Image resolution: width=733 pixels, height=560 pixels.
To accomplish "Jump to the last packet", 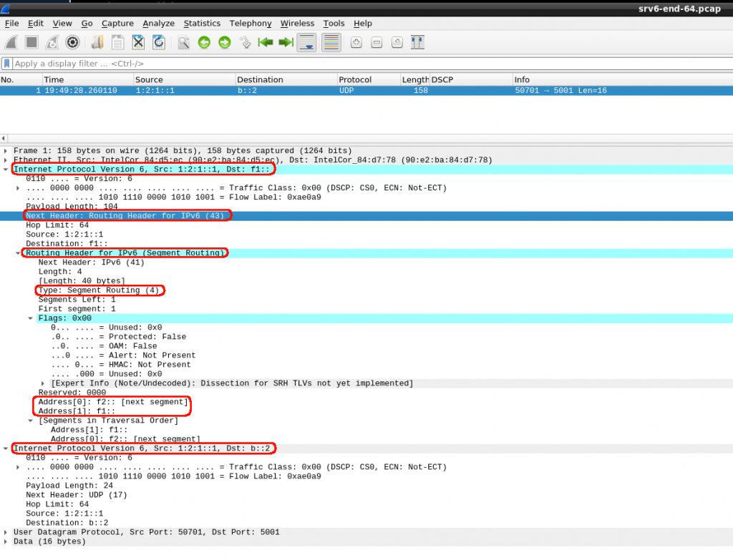I will tap(286, 42).
